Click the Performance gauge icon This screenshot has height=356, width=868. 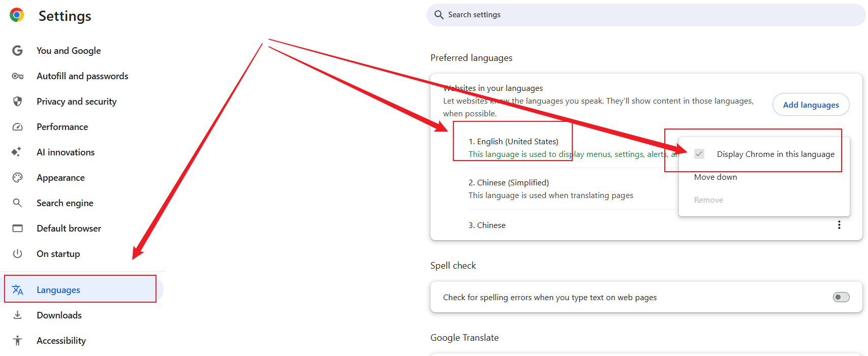point(17,127)
